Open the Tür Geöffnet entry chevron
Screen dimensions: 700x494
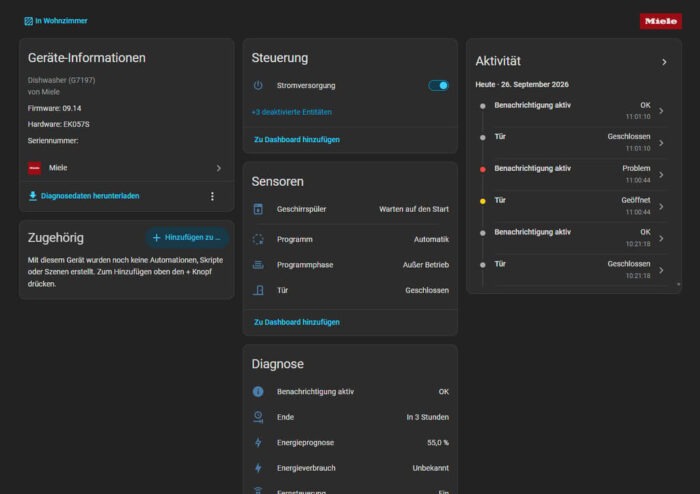pyautogui.click(x=661, y=206)
